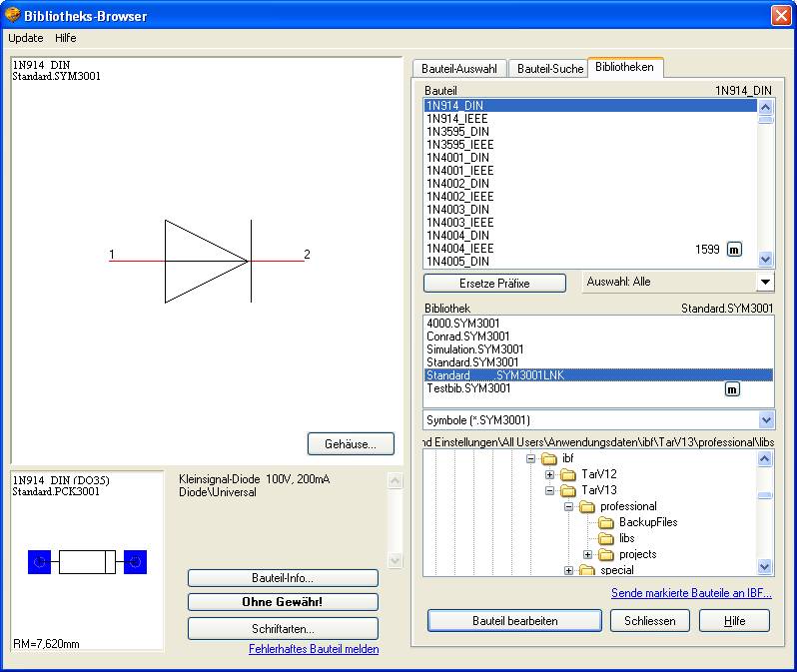Switch to the Bauteil-Suche tab
Screen dimensions: 797x672
pos(548,69)
